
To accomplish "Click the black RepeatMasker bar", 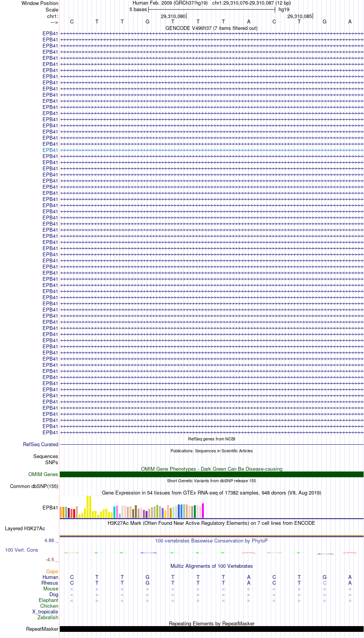I will (x=212, y=629).
